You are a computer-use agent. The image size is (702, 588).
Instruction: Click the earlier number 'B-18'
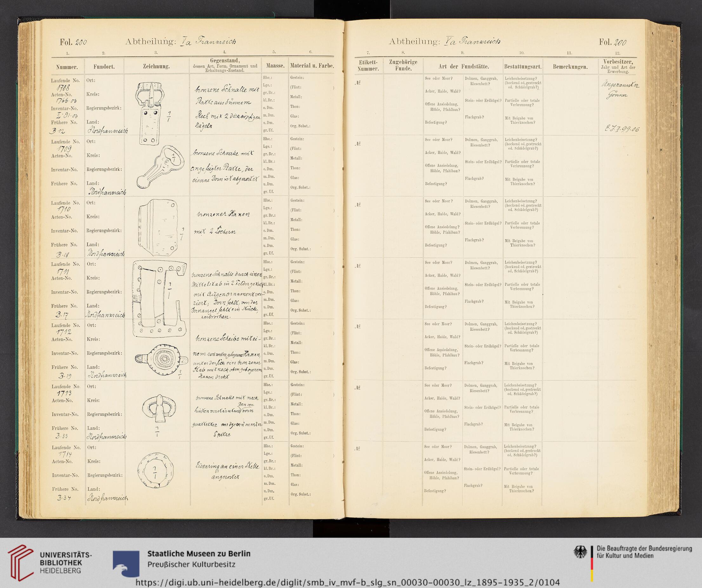(63, 255)
